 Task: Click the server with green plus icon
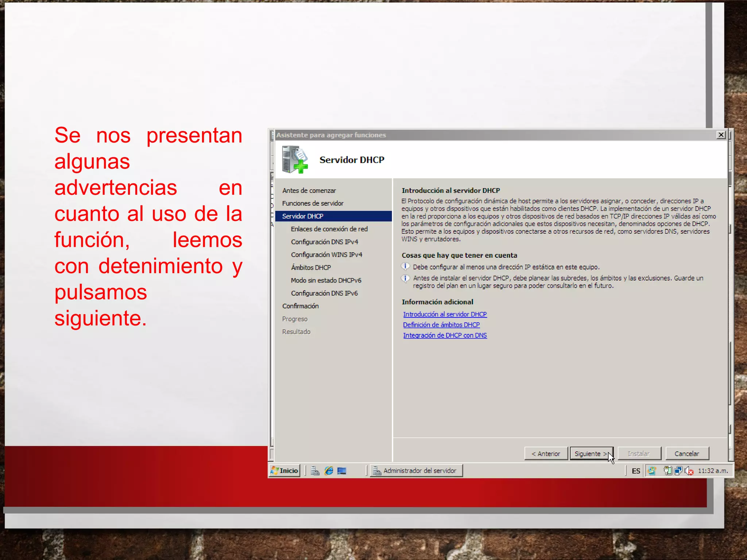[x=295, y=159]
